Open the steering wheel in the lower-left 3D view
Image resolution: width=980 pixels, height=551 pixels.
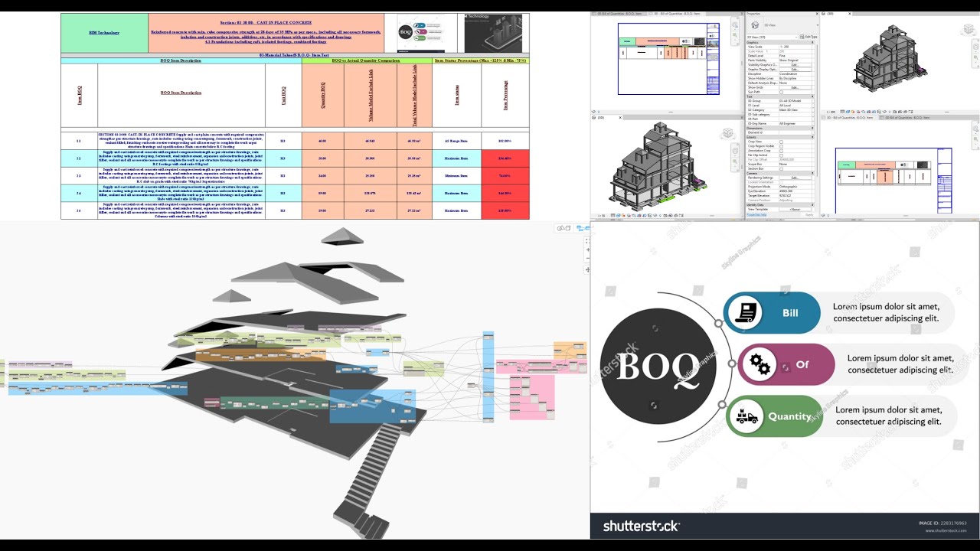click(735, 151)
